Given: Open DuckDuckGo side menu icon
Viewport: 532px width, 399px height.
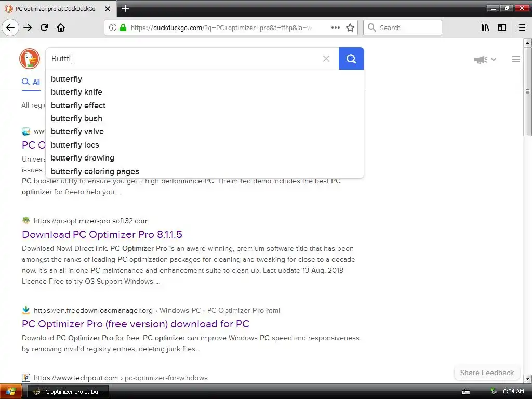Looking at the screenshot, I should 516,59.
